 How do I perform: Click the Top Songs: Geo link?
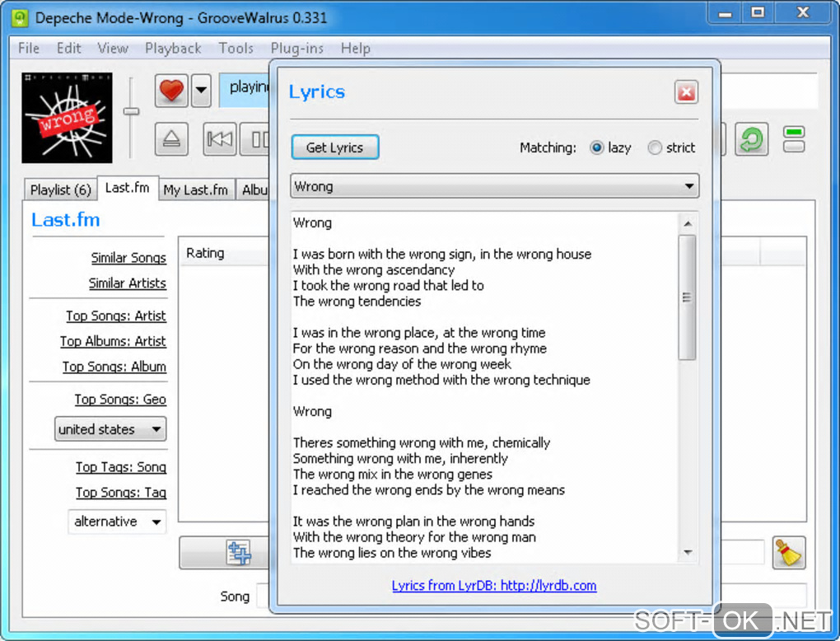pyautogui.click(x=120, y=400)
